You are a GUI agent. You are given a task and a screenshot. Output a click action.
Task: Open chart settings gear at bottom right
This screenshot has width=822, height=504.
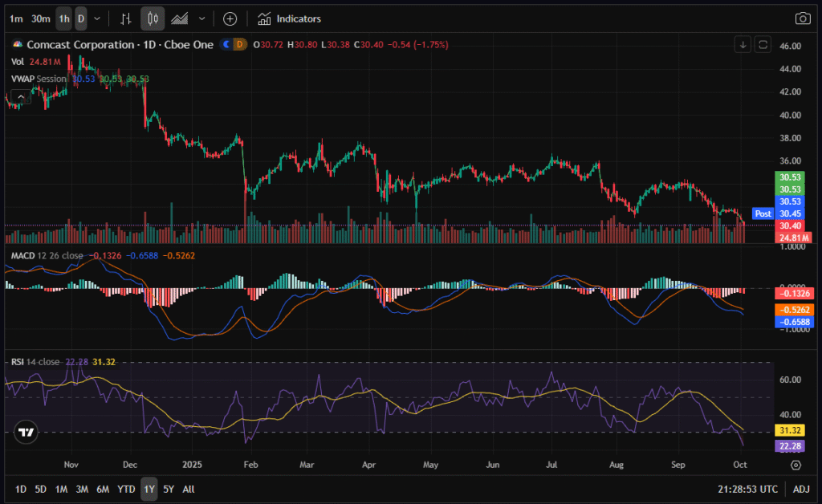pyautogui.click(x=795, y=464)
